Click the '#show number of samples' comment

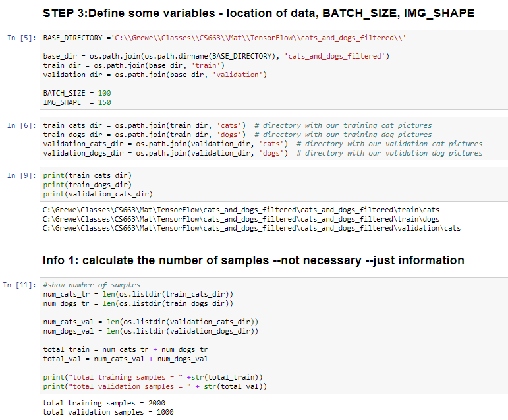click(92, 285)
